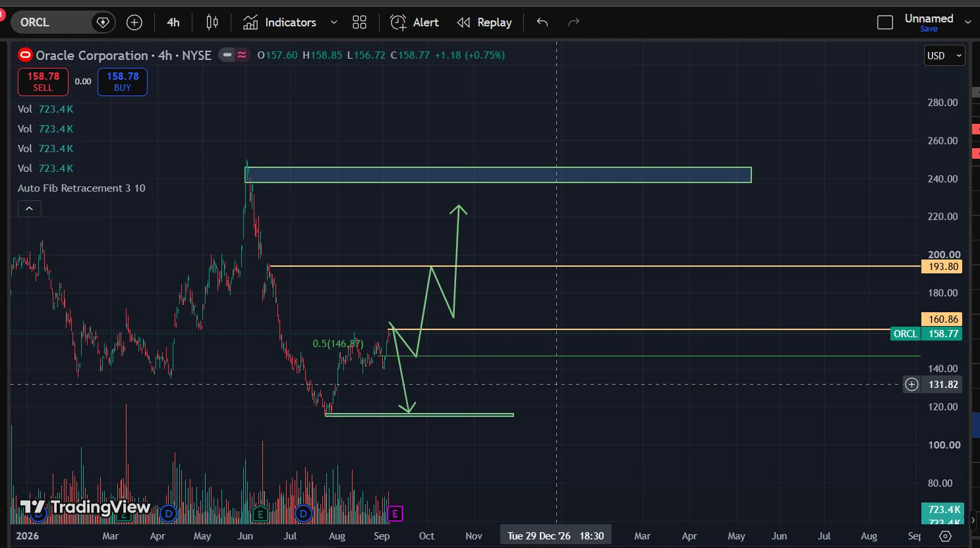Click the plus icon beside the 131.82 label
Viewport: 980px width, 548px height.
[911, 384]
